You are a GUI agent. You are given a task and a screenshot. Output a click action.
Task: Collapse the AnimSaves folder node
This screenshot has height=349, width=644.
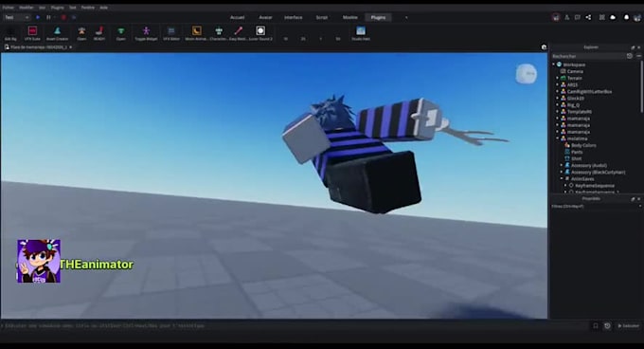[562, 179]
